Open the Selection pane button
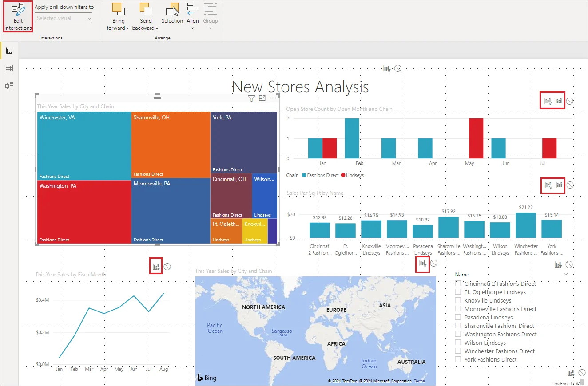Image resolution: width=588 pixels, height=386 pixels. coord(172,13)
